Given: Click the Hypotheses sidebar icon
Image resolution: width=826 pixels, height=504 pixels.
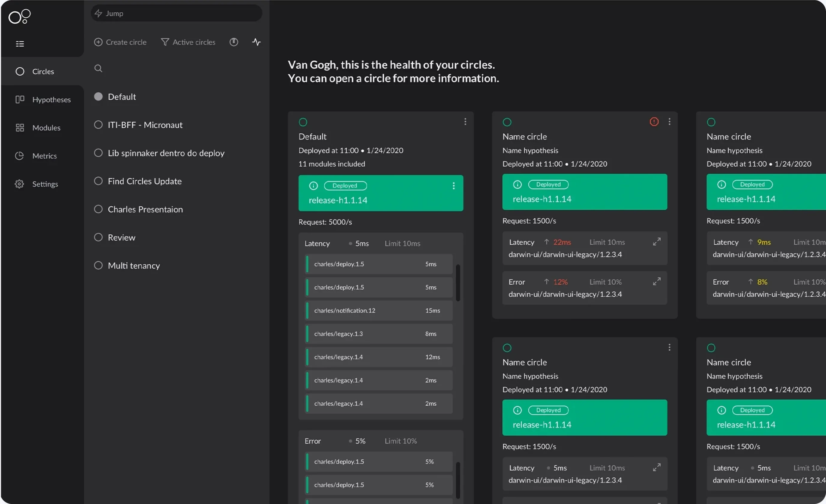Looking at the screenshot, I should click(x=20, y=99).
